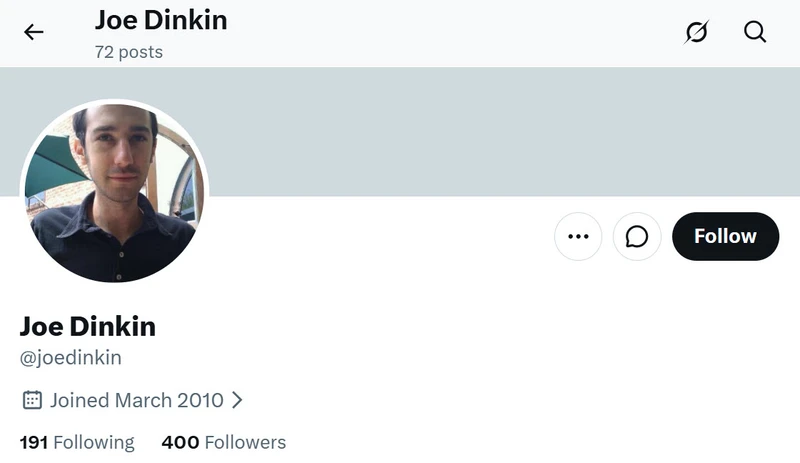Click the 191 following count number
The width and height of the screenshot is (800, 463).
[34, 442]
